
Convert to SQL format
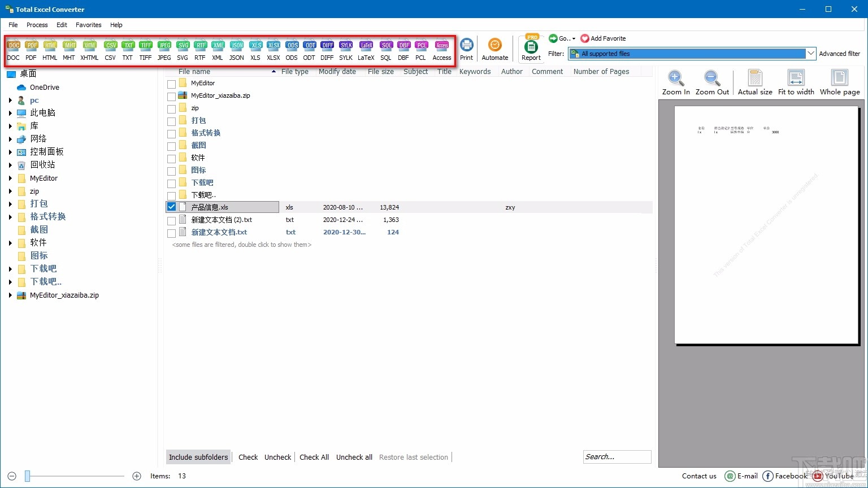(386, 50)
